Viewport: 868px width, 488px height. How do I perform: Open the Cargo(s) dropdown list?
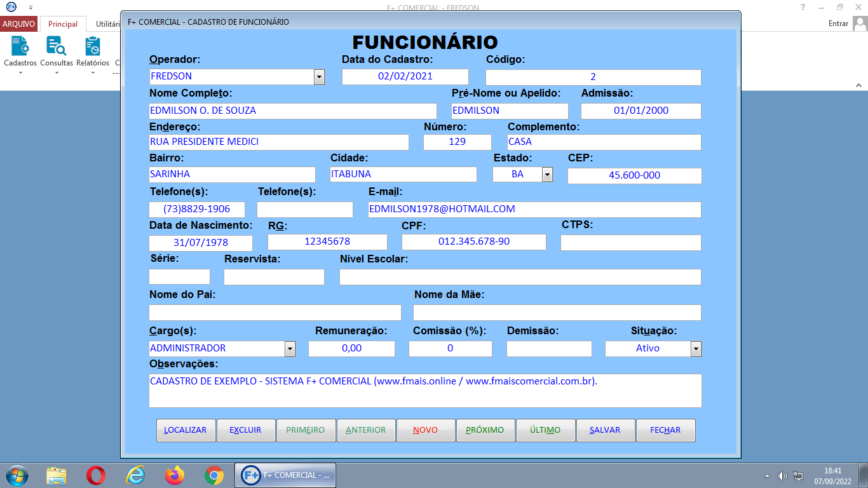[x=290, y=349]
